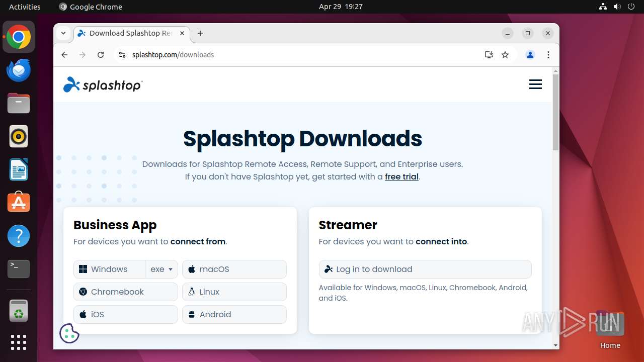Open Chrome three-dot menu
This screenshot has width=644, height=362.
[548, 55]
